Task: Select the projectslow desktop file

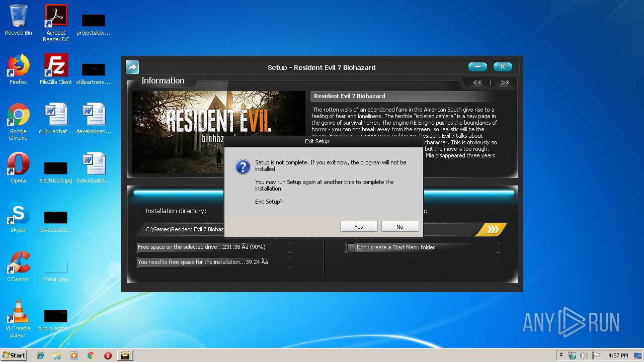Action: coord(94,24)
